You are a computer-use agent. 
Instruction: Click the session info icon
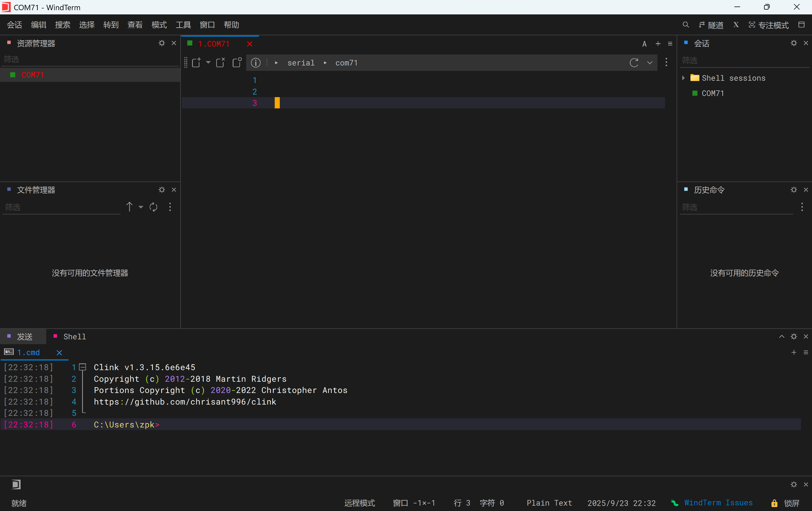point(256,63)
